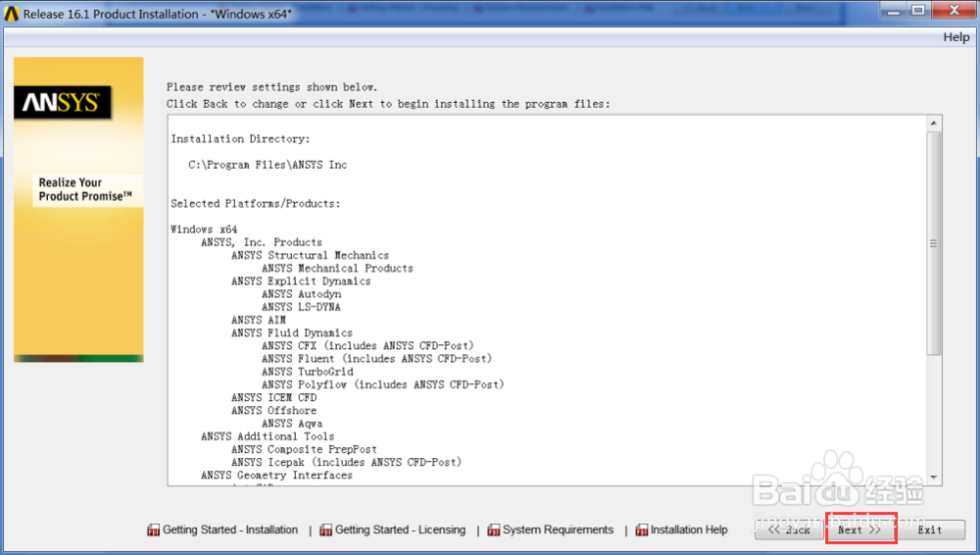Click 'ANSYS TurboGrid' line
This screenshot has height=555, width=980.
[x=308, y=372]
